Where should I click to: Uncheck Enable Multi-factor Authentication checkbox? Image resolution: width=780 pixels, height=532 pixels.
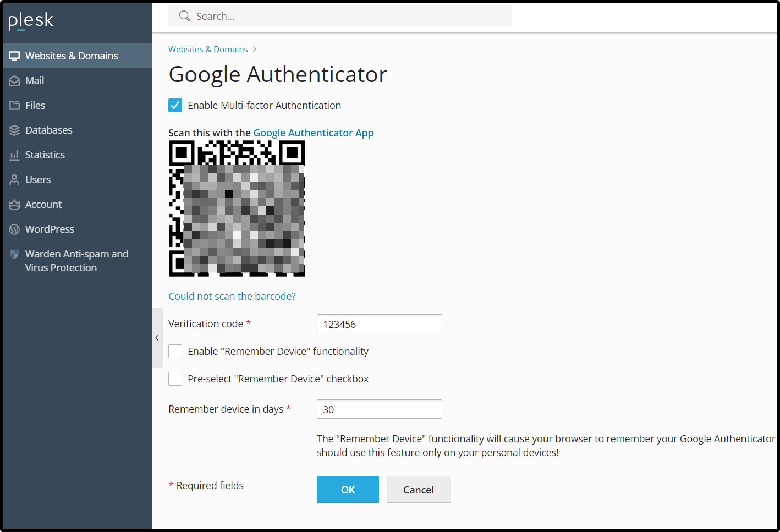[x=175, y=105]
